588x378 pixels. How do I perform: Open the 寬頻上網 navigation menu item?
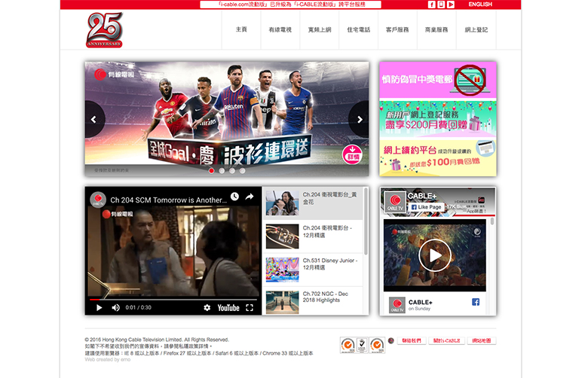pyautogui.click(x=320, y=29)
